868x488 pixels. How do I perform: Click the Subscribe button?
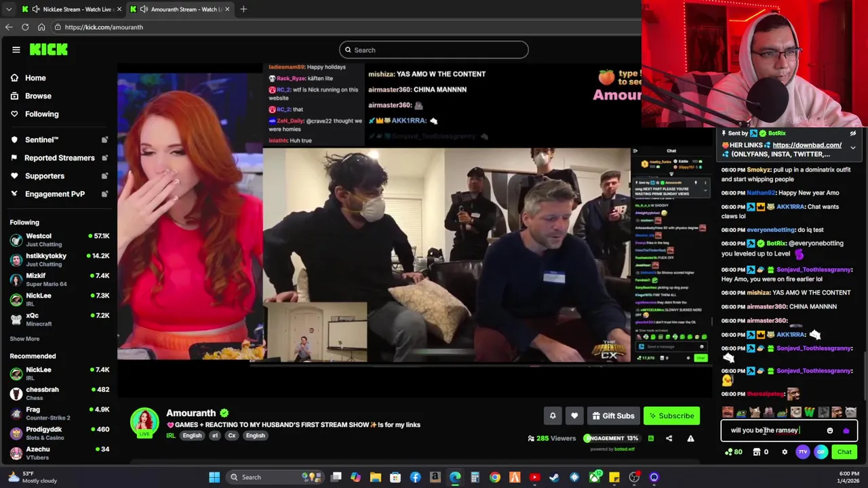click(671, 416)
